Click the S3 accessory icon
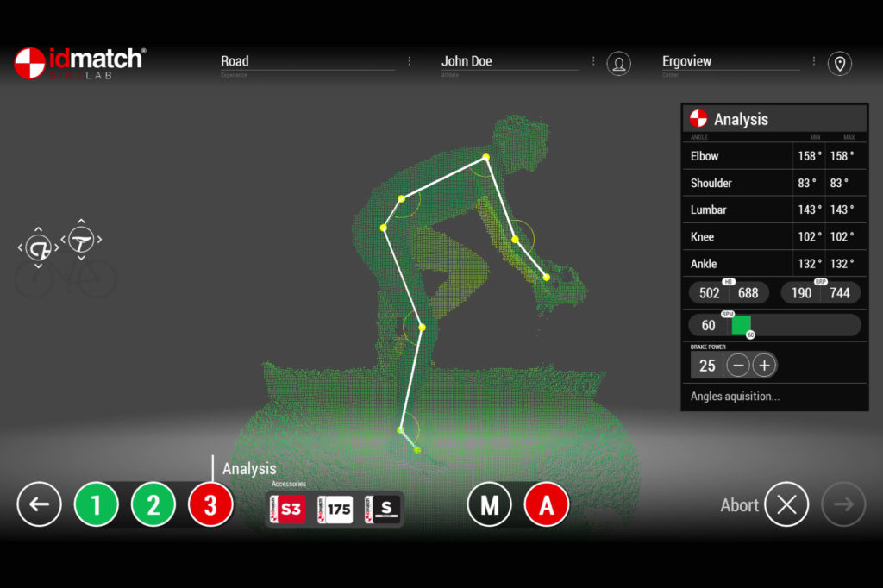Viewport: 883px width, 588px height. [287, 510]
